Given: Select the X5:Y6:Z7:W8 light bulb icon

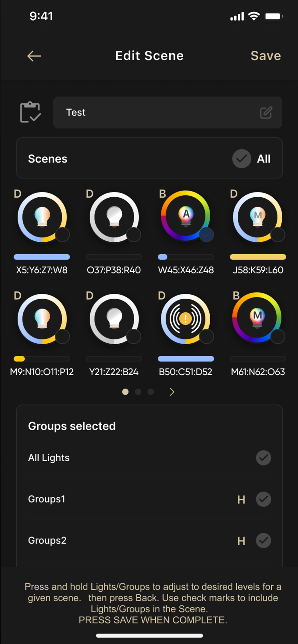Looking at the screenshot, I should pyautogui.click(x=42, y=217).
